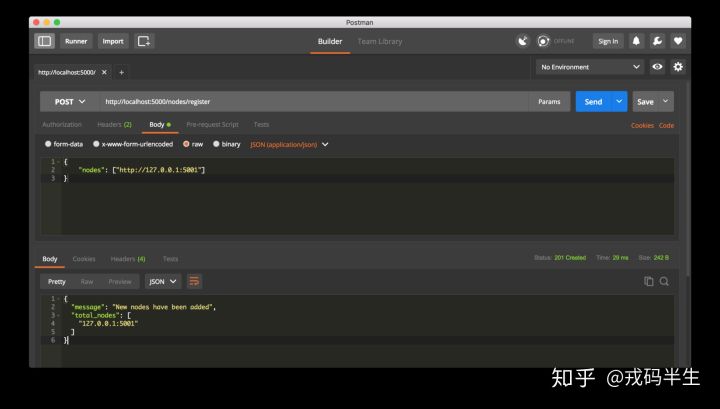Open a new window with the plus-window icon
Screen dimensions: 720x409
[144, 41]
